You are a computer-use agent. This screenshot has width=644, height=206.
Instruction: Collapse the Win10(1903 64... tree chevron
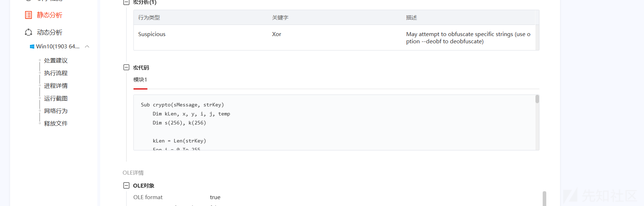[87, 47]
